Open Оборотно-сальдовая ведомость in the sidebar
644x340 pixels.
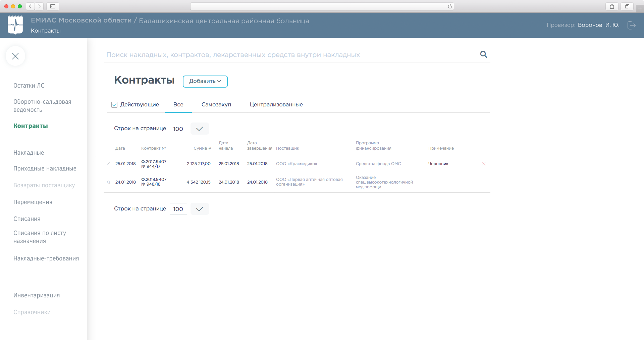tap(42, 106)
